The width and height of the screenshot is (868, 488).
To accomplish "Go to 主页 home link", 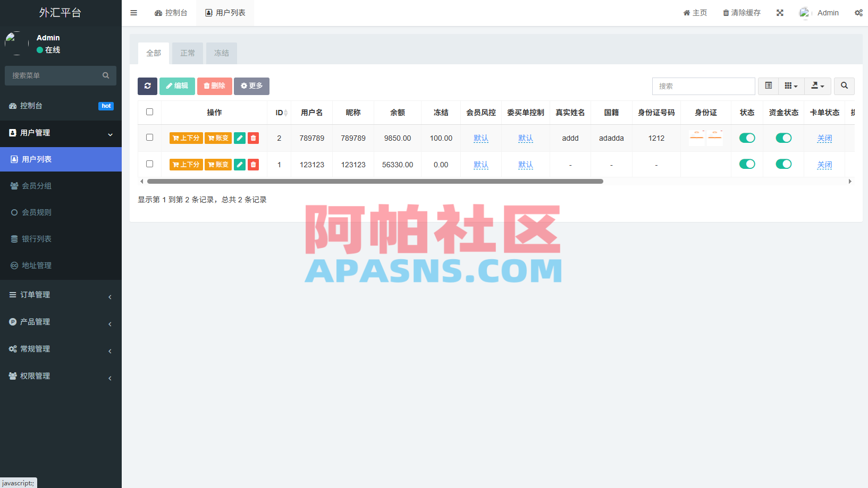I will (695, 13).
